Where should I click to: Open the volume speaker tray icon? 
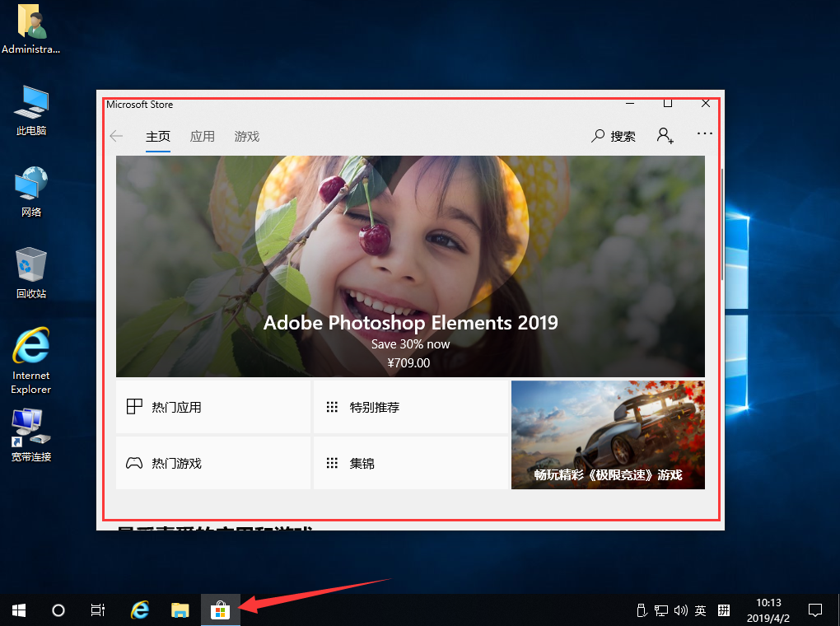tap(681, 610)
